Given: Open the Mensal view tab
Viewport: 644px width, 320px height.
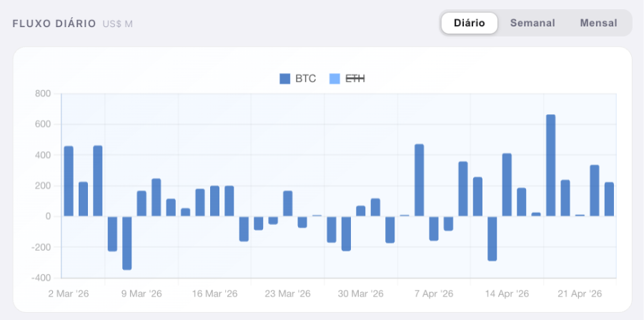Looking at the screenshot, I should click(x=598, y=23).
